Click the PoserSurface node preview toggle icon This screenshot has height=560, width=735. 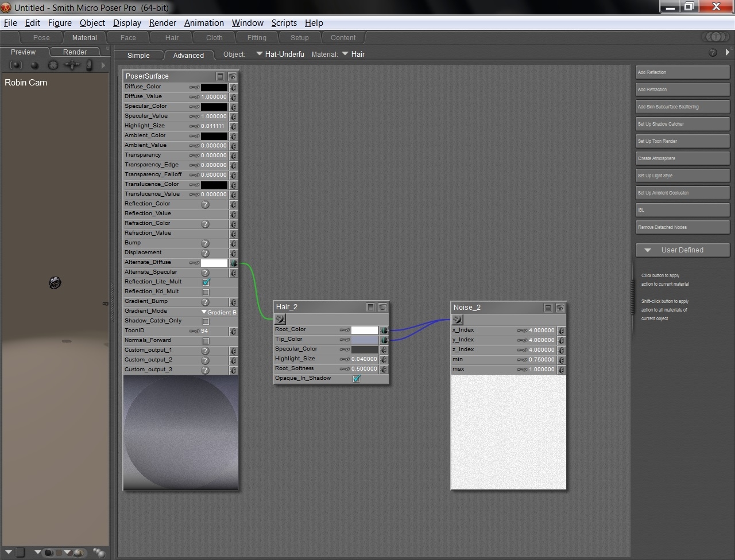coord(233,76)
